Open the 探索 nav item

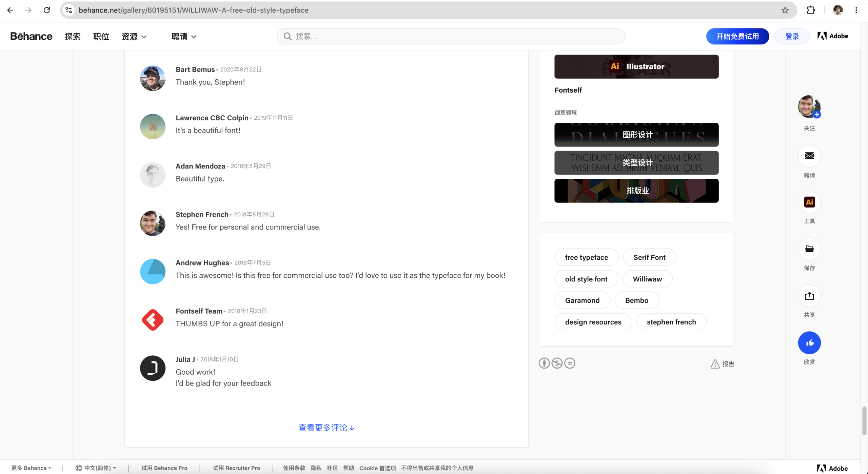(x=73, y=37)
